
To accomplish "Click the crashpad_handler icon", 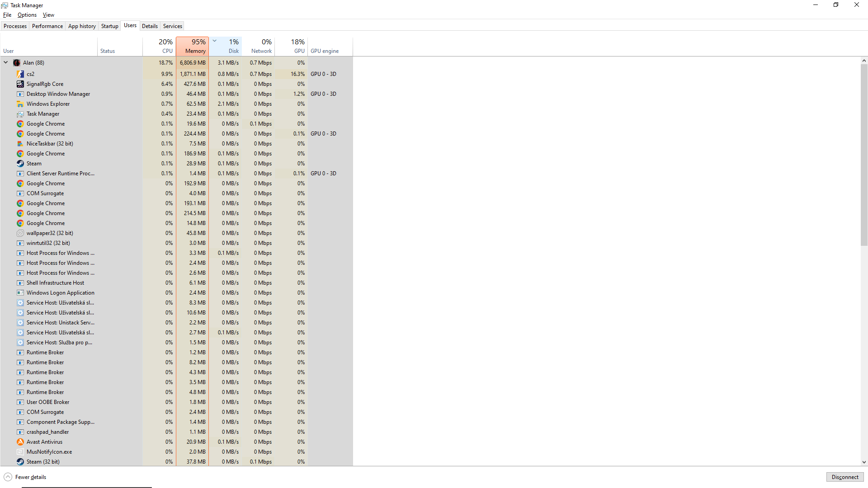I will tap(20, 432).
